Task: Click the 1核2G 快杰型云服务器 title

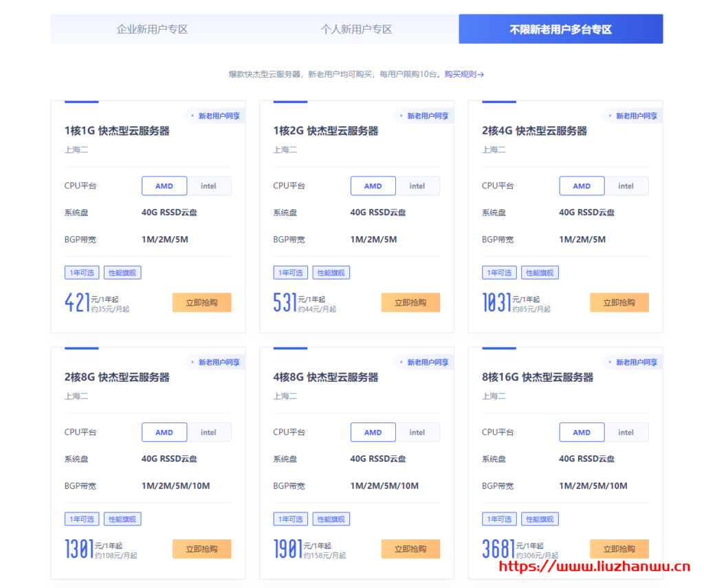Action: (326, 131)
